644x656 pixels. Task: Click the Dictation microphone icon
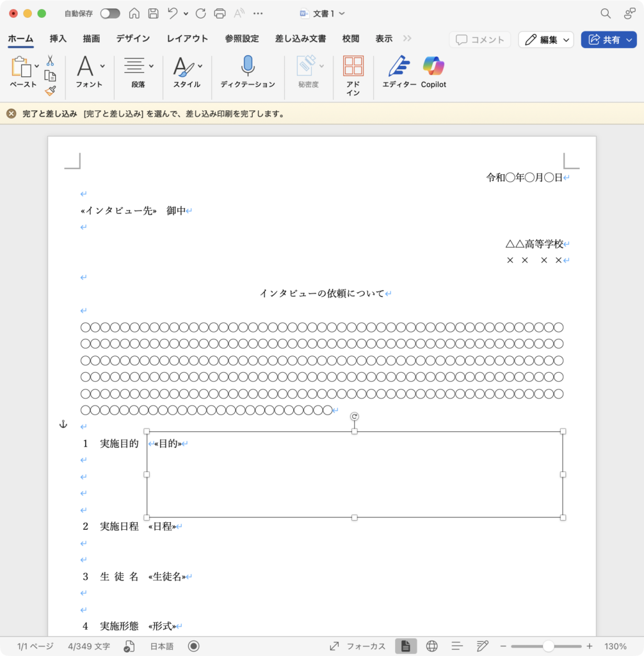tap(248, 66)
